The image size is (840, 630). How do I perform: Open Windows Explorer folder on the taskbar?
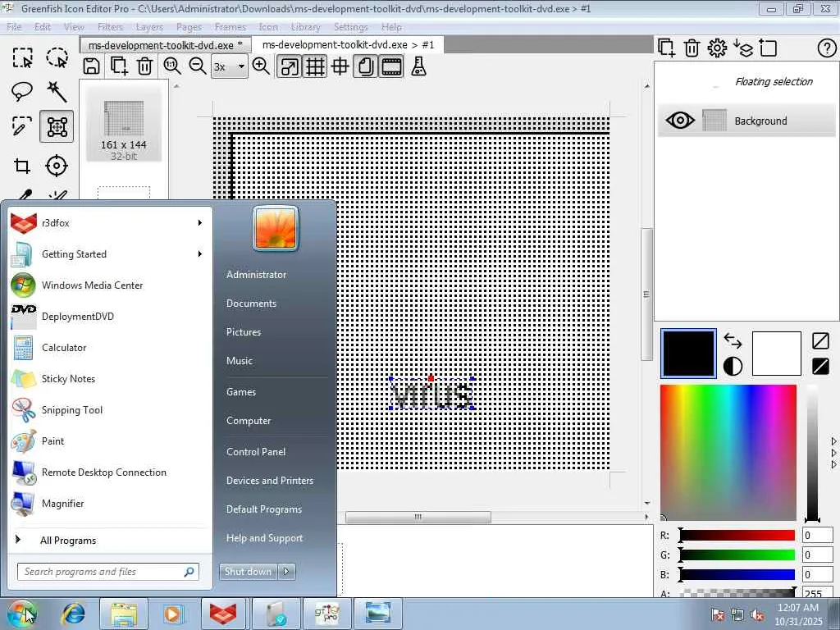click(x=125, y=614)
